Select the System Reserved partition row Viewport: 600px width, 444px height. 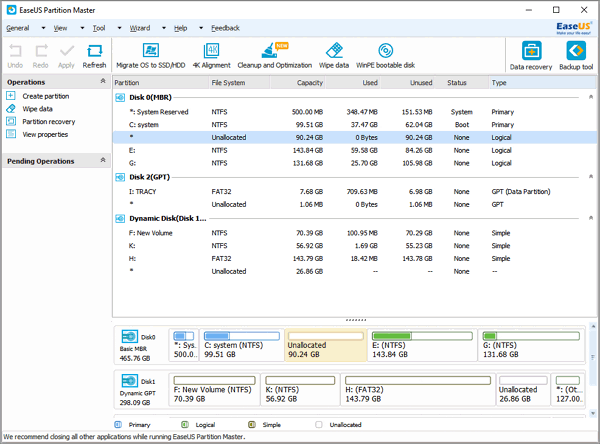click(x=355, y=112)
